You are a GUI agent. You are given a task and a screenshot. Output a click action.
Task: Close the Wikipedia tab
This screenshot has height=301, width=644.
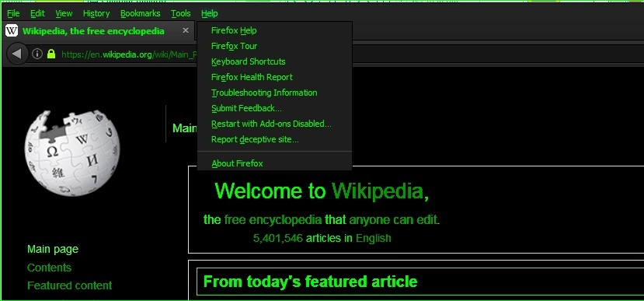click(186, 30)
